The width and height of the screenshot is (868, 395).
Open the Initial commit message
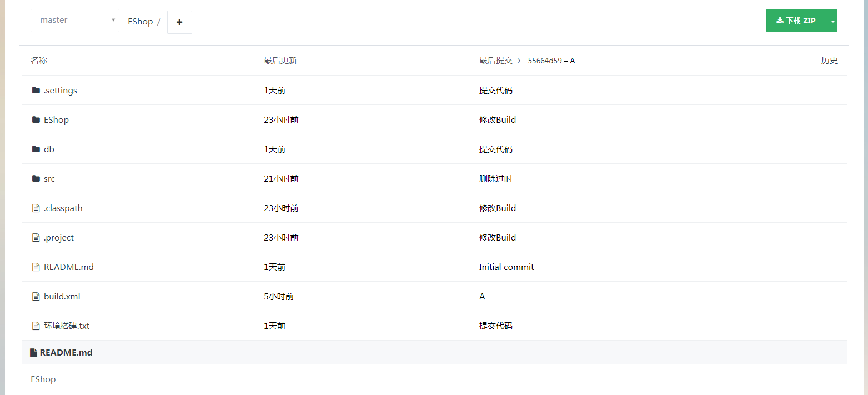coord(506,267)
